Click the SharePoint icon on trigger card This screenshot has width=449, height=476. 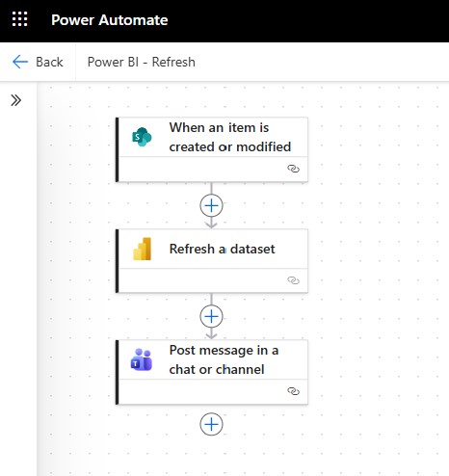pyautogui.click(x=142, y=137)
